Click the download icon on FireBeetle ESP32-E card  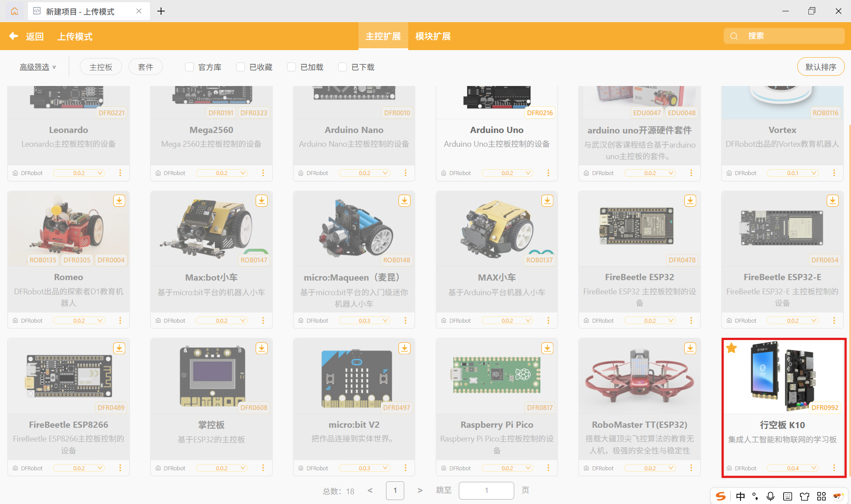(832, 201)
